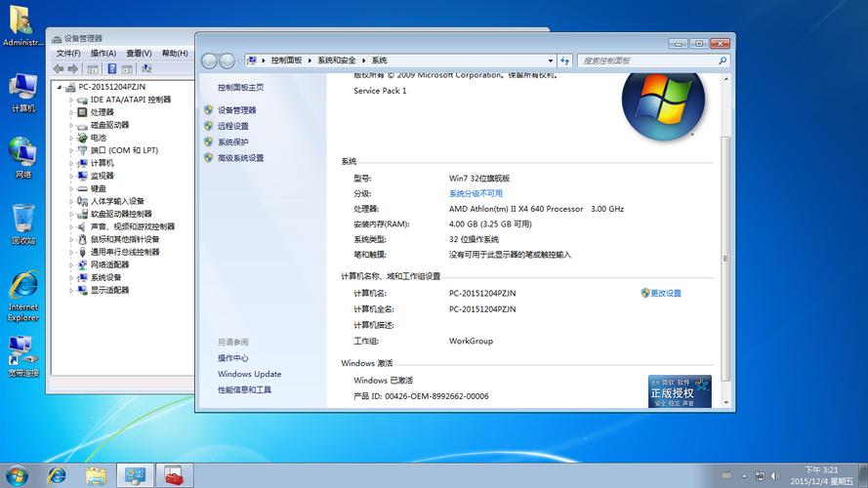868x488 pixels.
Task: Switch to red toolbox taskbar button
Action: 174,475
